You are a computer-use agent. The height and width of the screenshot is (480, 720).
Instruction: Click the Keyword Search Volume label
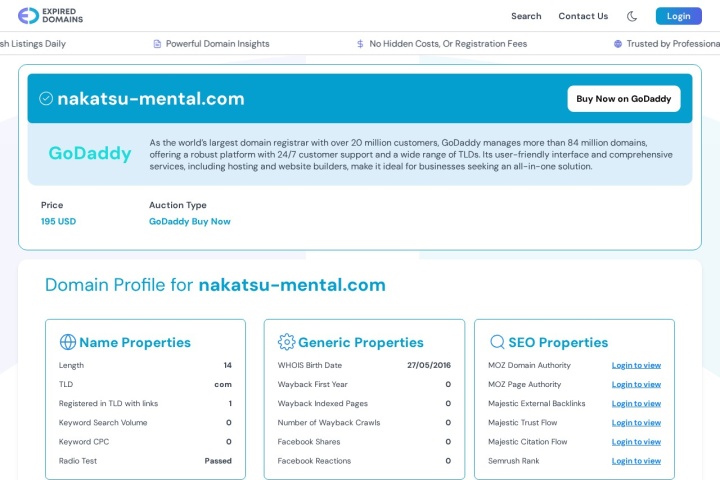point(103,423)
